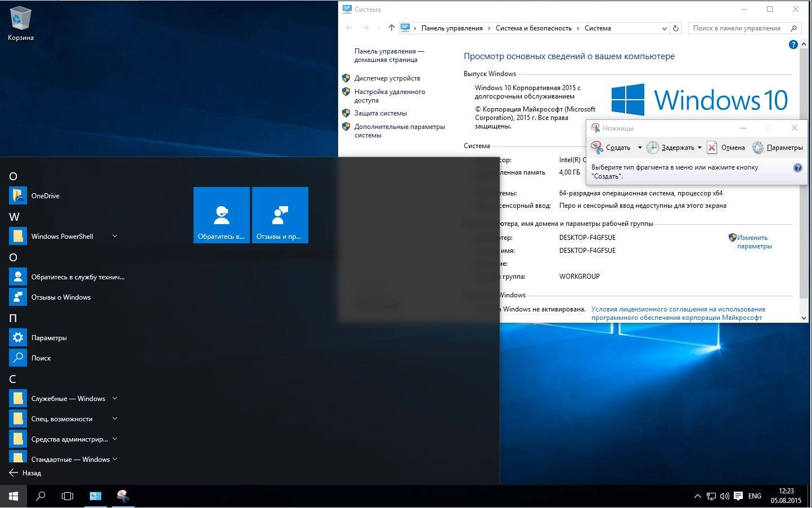
Task: Click Система и безопасность breadcrumb
Action: click(533, 28)
